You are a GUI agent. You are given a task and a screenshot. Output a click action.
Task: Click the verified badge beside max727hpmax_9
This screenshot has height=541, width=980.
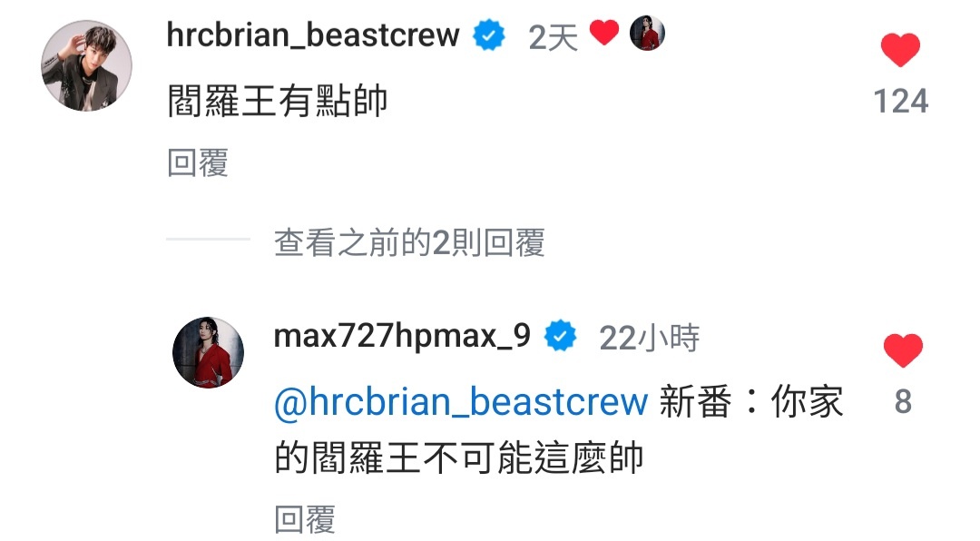tap(560, 336)
